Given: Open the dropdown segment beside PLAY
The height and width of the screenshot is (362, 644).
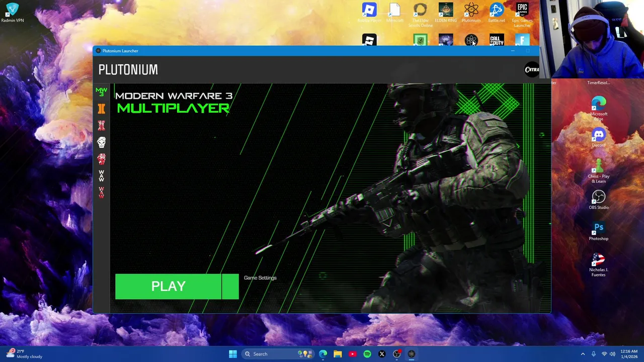Looking at the screenshot, I should click(230, 287).
